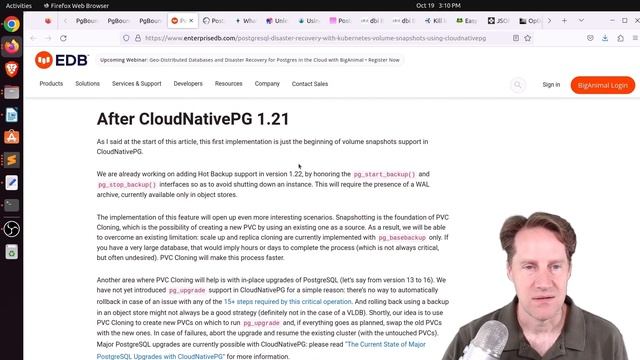640x360 pixels.
Task: Open OBS Studio from the dock
Action: coord(11,229)
